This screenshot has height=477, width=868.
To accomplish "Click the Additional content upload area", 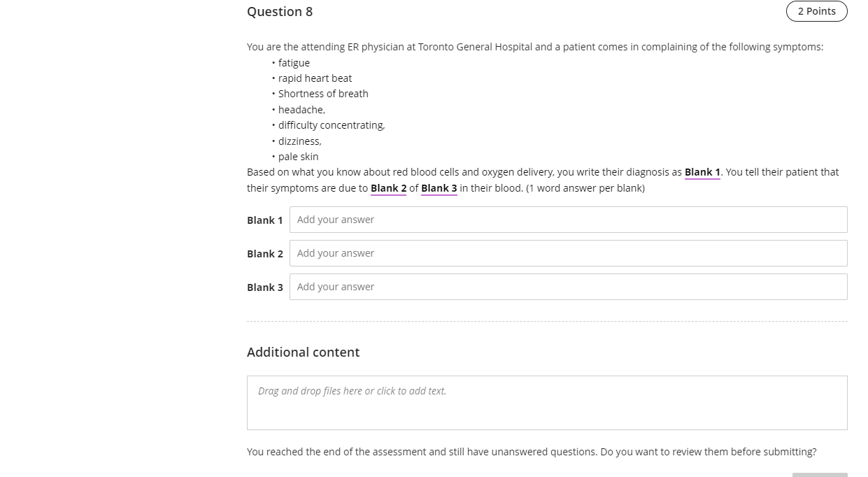I will tap(546, 402).
